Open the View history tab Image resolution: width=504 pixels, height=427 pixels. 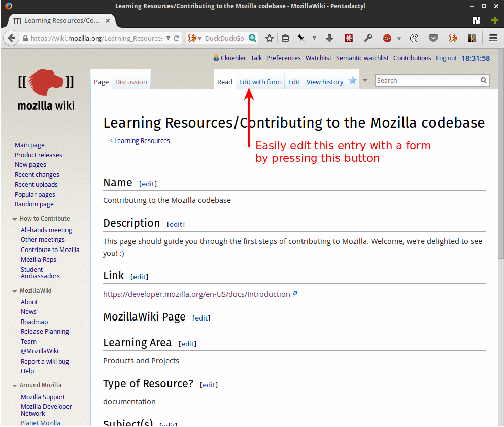click(325, 82)
